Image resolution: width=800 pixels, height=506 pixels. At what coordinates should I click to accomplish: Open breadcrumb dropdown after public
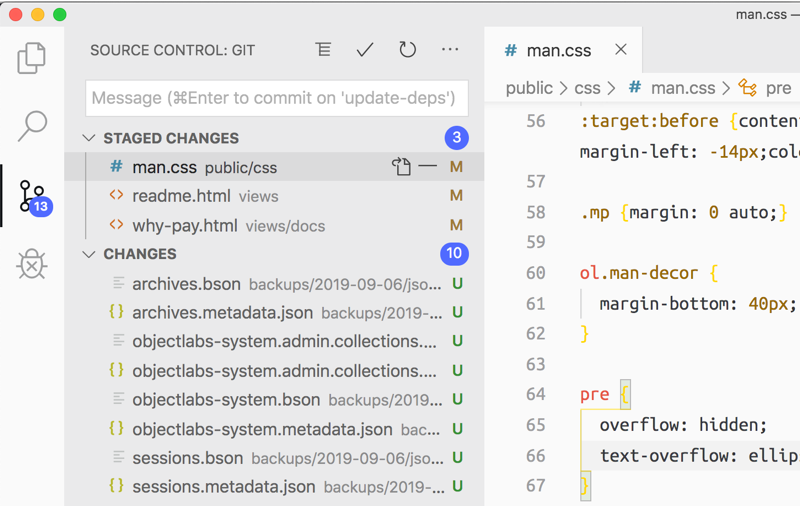pos(563,88)
